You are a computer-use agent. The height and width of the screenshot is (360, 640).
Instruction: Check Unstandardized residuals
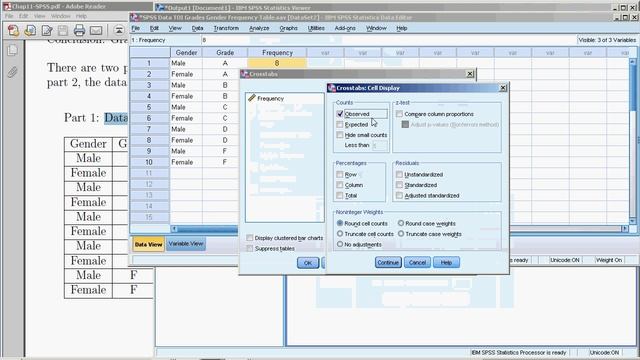coord(400,174)
